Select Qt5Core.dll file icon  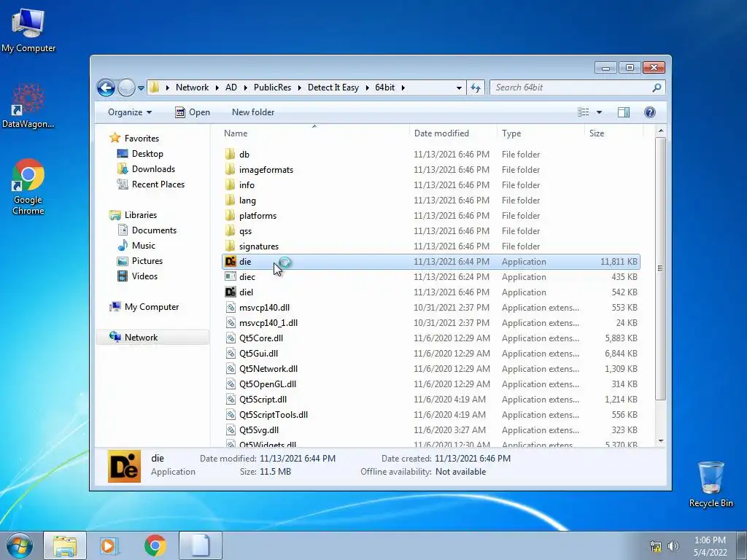click(x=230, y=338)
